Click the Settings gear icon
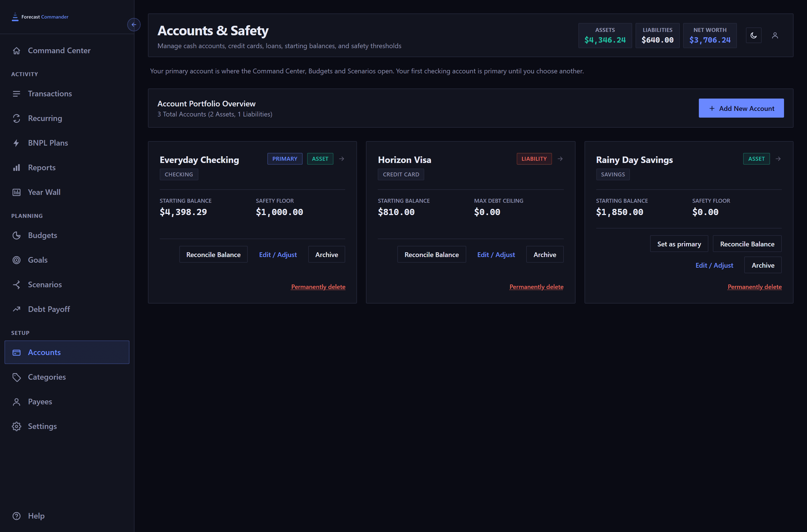The height and width of the screenshot is (532, 807). coord(16,426)
